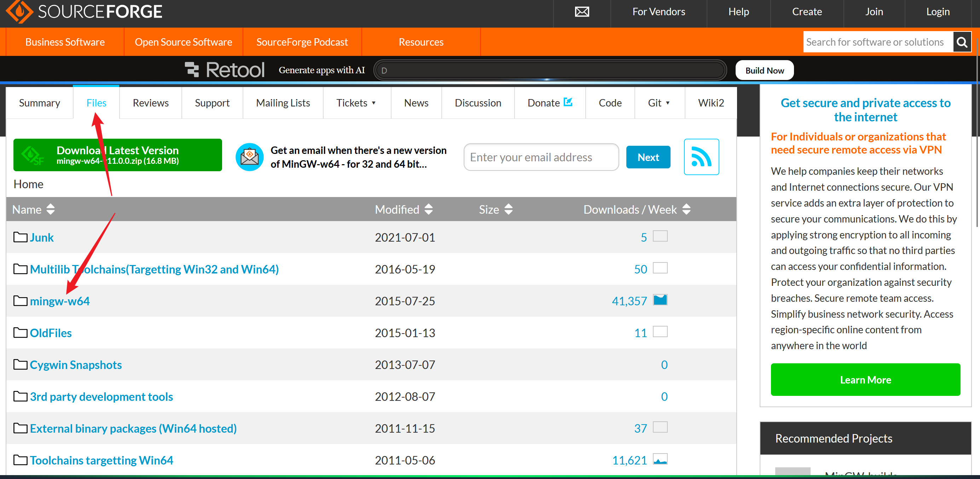Click the Home breadcrumb

click(29, 184)
